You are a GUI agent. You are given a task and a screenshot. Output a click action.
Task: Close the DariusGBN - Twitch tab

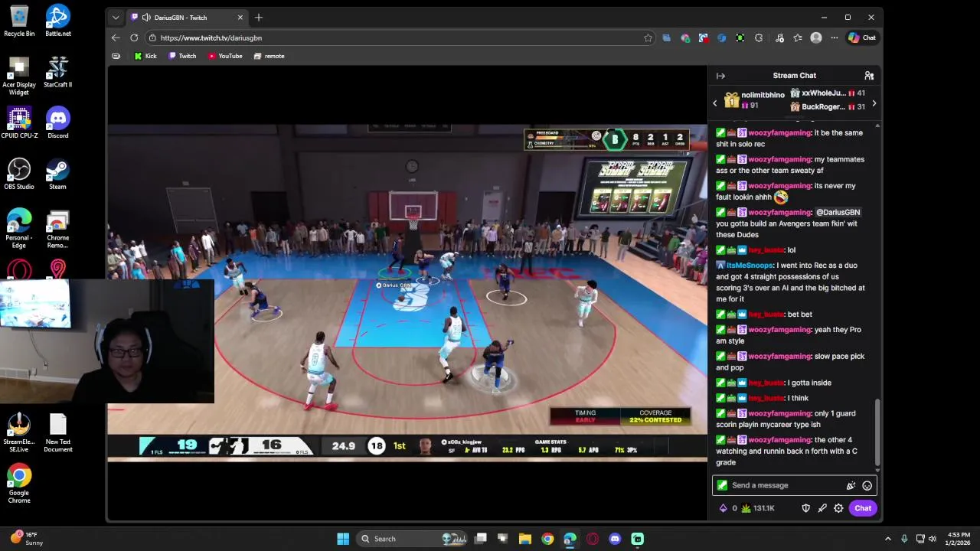pyautogui.click(x=240, y=17)
